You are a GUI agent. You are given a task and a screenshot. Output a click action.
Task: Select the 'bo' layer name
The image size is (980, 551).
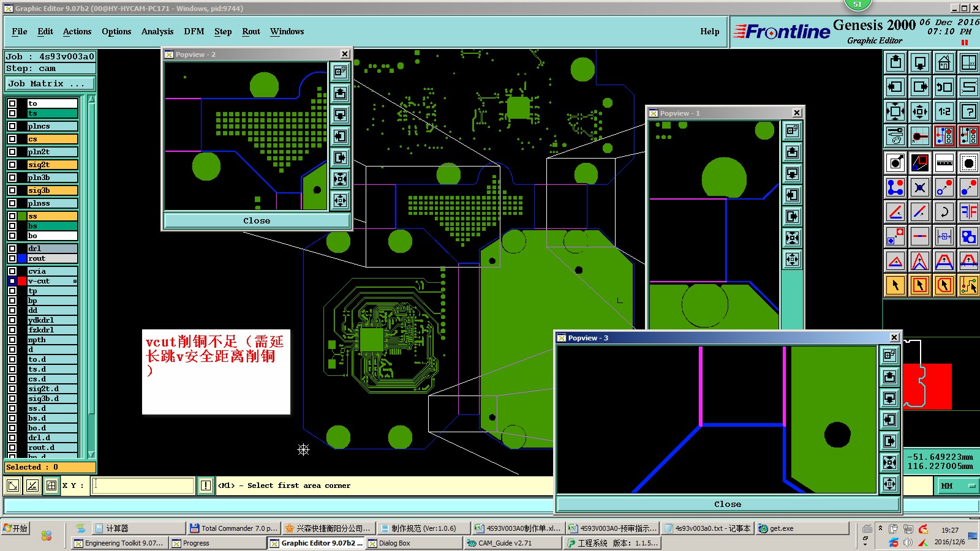point(53,236)
